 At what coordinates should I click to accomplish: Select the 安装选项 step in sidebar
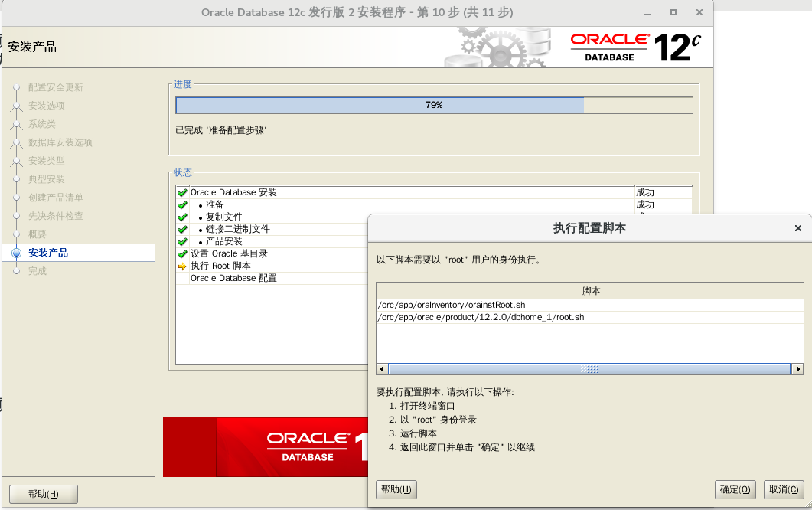(x=47, y=106)
